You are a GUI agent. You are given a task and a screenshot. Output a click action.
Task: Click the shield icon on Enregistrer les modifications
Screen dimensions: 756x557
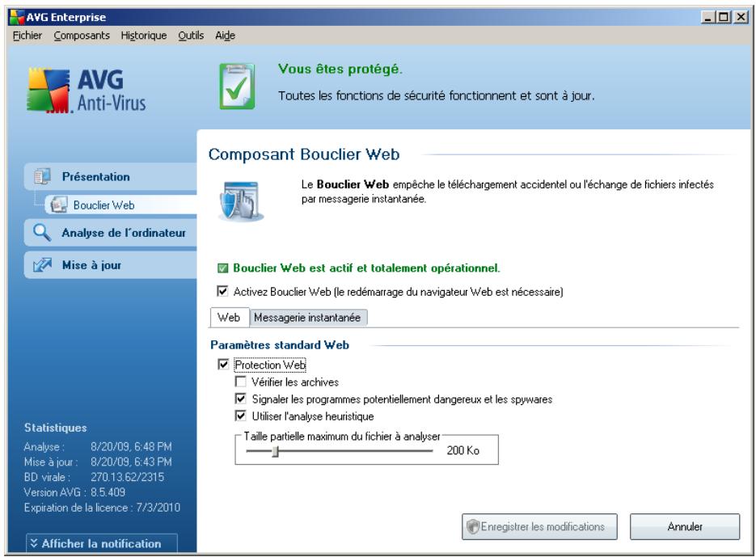pos(473,526)
